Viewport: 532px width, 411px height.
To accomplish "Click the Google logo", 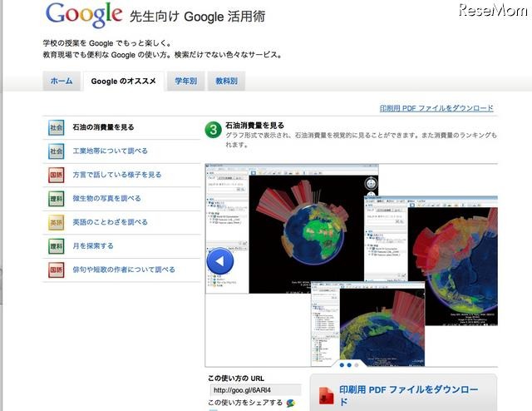I will (x=84, y=15).
